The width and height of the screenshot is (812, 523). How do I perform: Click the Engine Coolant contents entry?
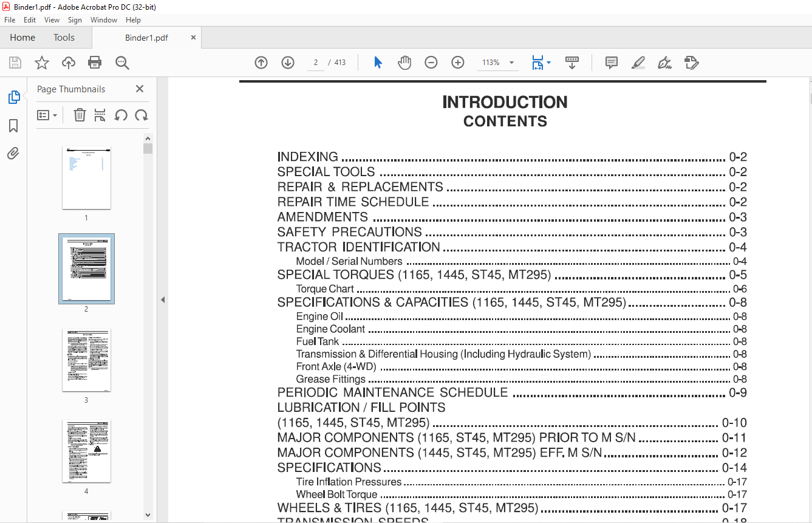(x=521, y=329)
